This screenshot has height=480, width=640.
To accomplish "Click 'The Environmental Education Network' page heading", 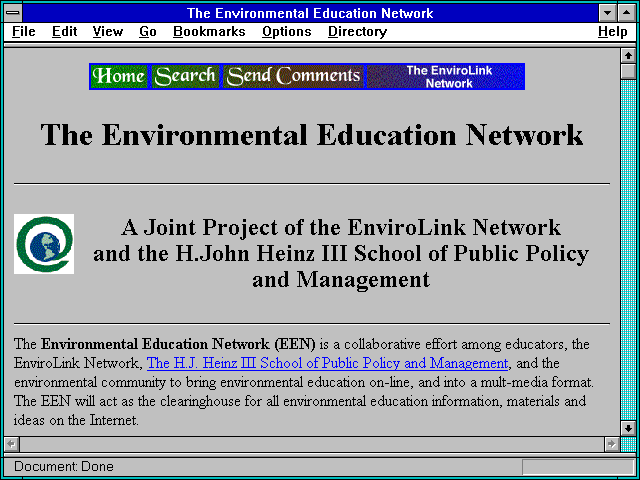I will 312,135.
